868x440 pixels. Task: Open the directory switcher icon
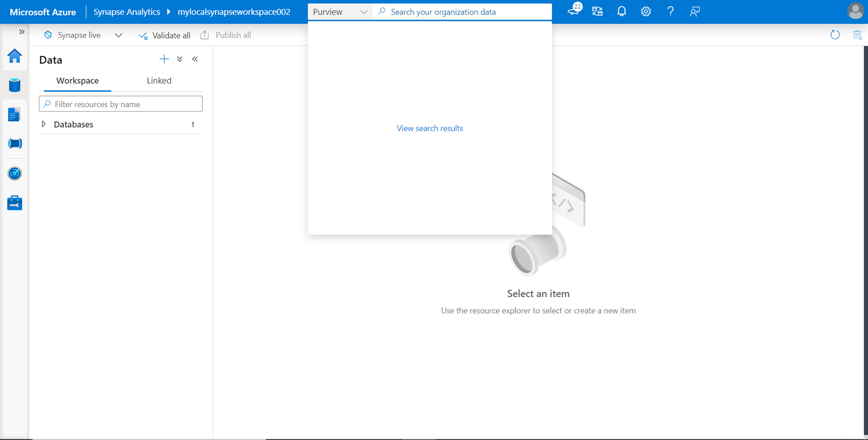(x=598, y=12)
